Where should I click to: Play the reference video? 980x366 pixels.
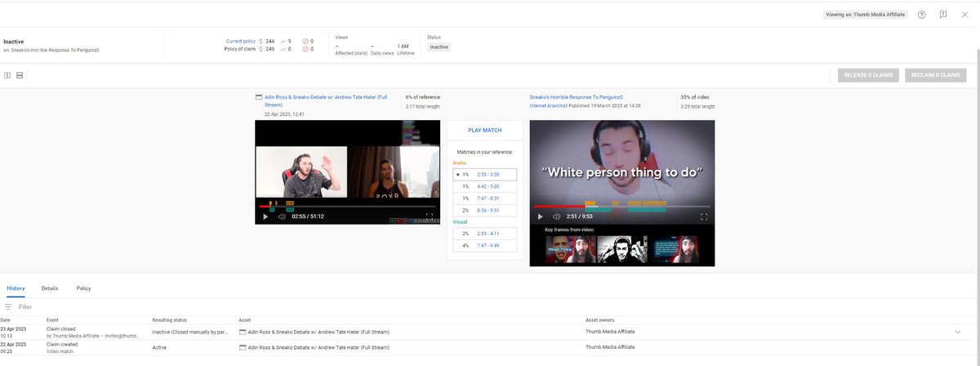(x=265, y=216)
